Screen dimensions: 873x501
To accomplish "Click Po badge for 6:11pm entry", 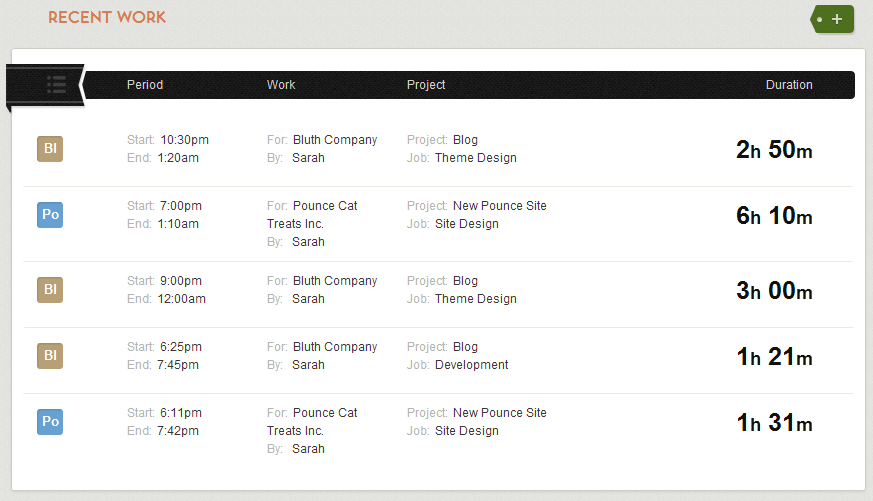I will coord(50,422).
